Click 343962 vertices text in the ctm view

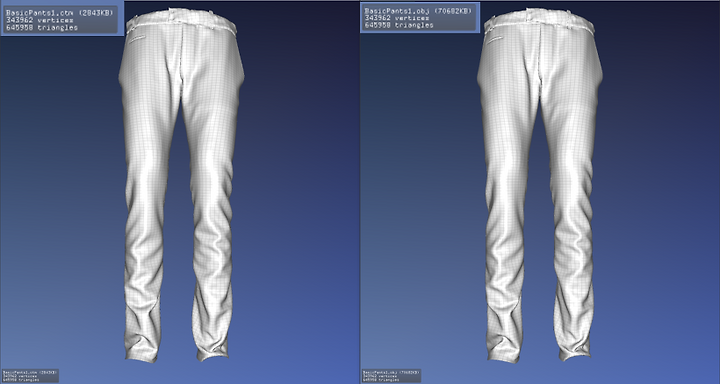point(39,20)
